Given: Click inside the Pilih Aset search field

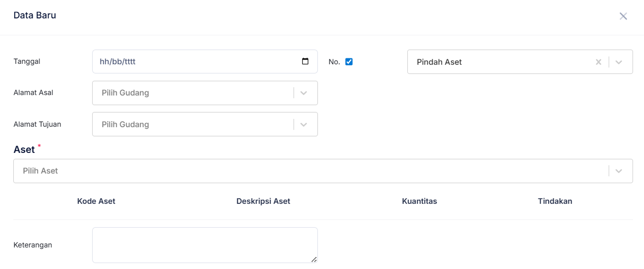Looking at the screenshot, I should [x=307, y=171].
